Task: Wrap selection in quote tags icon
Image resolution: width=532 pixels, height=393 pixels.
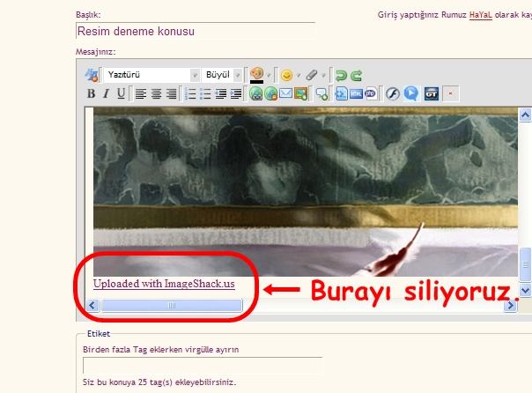Action: coord(322,93)
